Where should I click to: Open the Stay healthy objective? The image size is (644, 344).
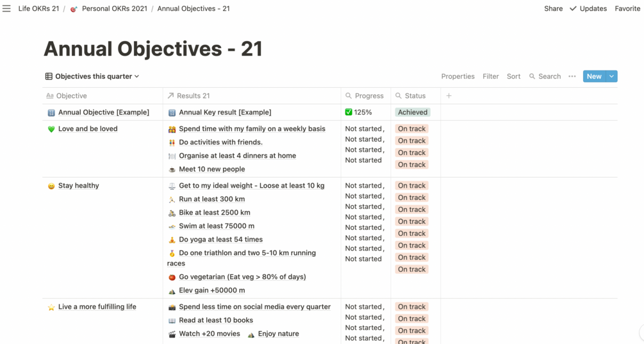point(78,186)
